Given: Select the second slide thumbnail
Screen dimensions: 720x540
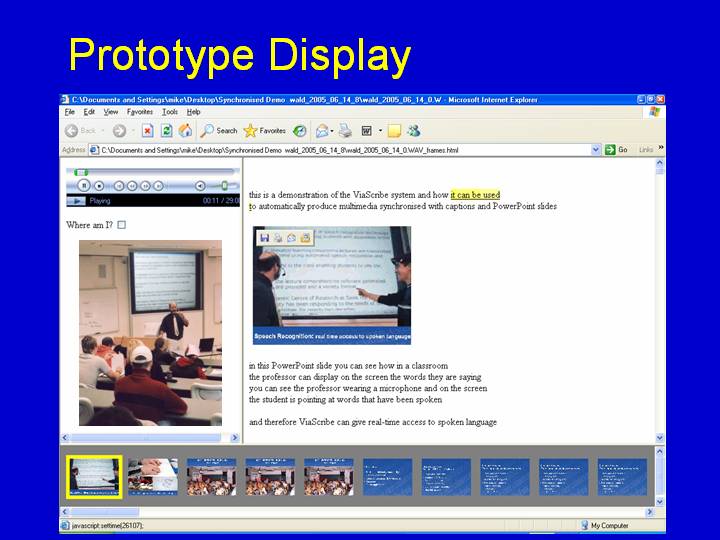Looking at the screenshot, I should [x=153, y=477].
